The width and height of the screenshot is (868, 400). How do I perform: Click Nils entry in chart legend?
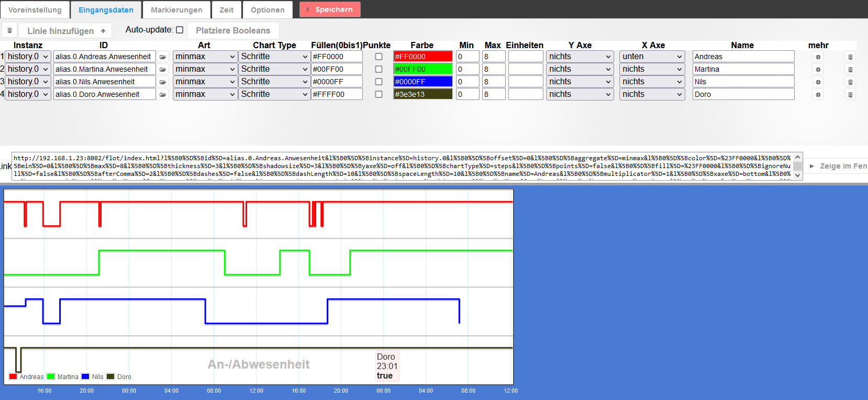click(93, 377)
